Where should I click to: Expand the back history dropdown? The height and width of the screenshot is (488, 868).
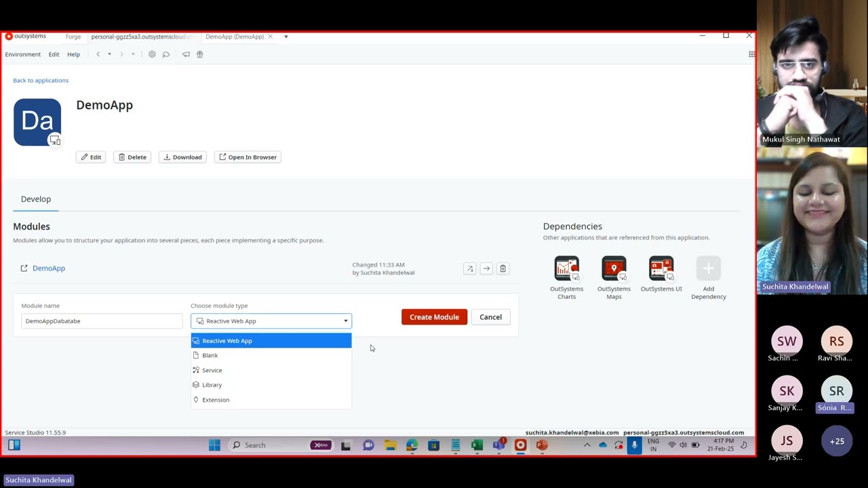[x=109, y=54]
